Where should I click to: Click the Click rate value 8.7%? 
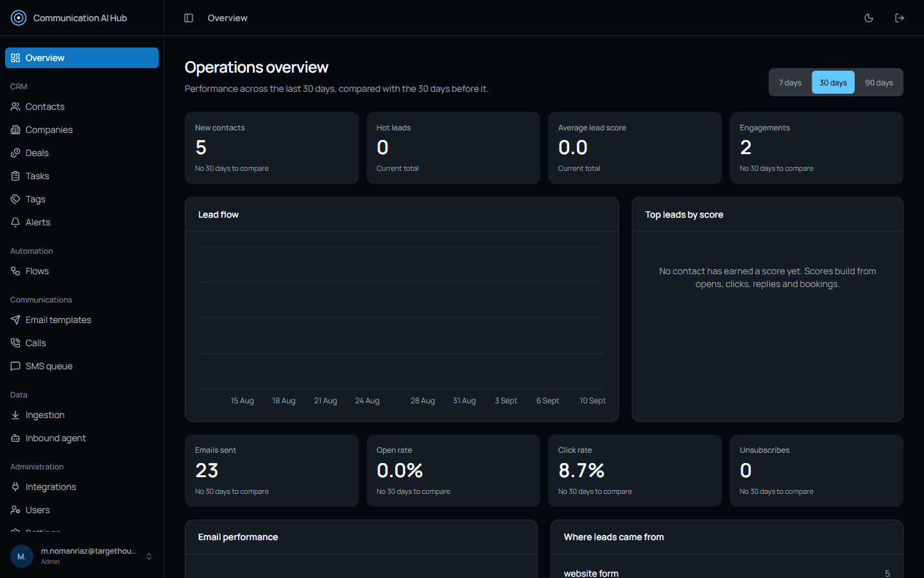[581, 471]
